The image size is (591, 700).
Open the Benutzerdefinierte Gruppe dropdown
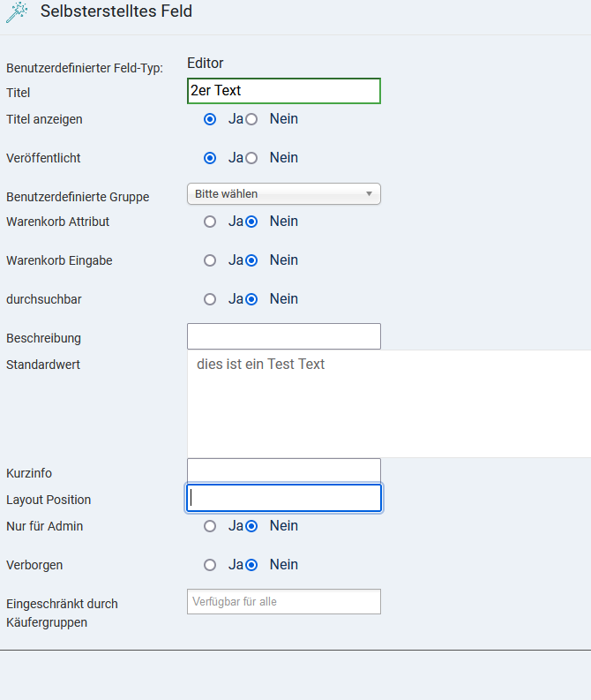click(x=283, y=194)
